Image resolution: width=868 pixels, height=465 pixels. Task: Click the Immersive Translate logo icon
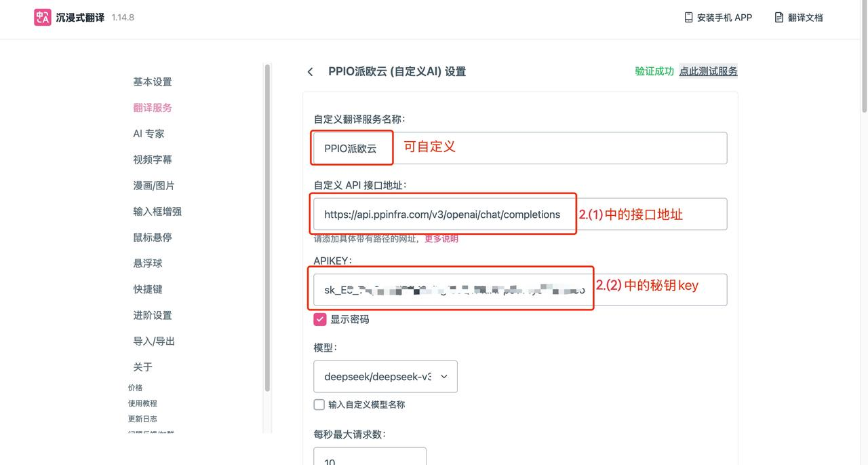pyautogui.click(x=42, y=18)
